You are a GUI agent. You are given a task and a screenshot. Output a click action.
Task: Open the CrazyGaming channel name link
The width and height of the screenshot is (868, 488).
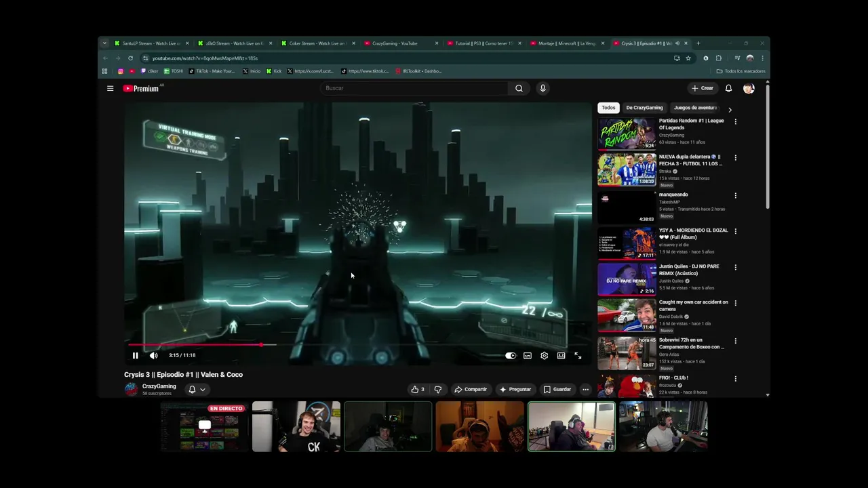(159, 386)
